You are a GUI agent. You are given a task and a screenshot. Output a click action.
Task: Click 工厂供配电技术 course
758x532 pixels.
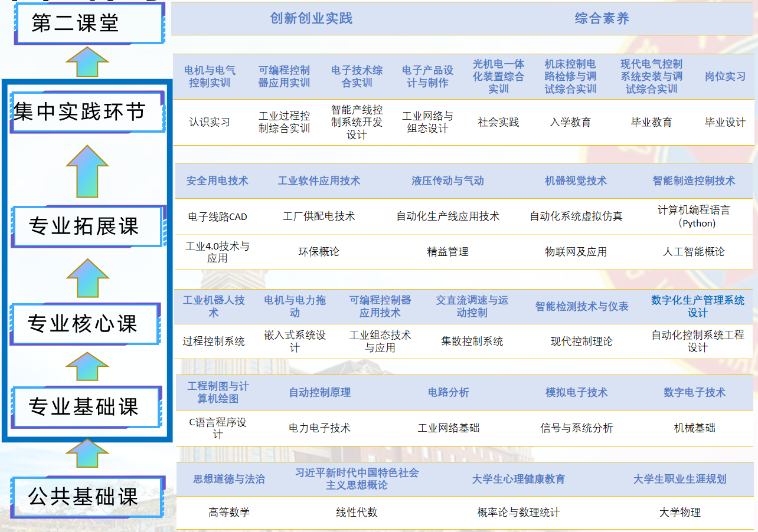pos(319,216)
